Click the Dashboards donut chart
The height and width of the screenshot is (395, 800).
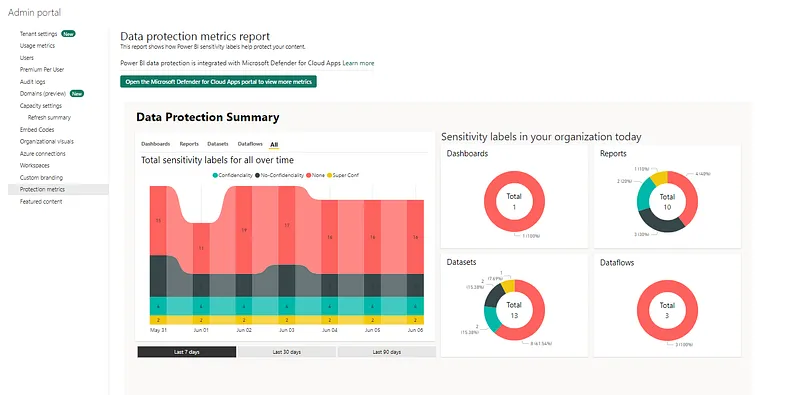(x=514, y=201)
